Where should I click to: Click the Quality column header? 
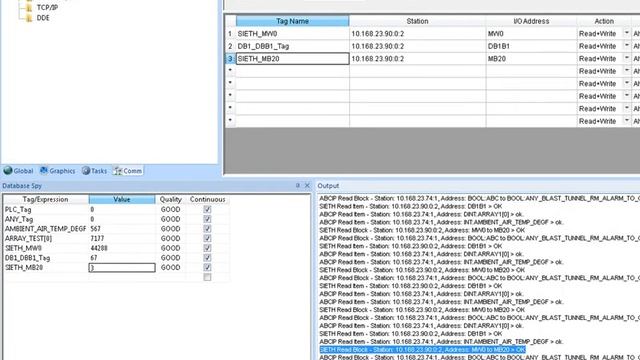[170, 200]
